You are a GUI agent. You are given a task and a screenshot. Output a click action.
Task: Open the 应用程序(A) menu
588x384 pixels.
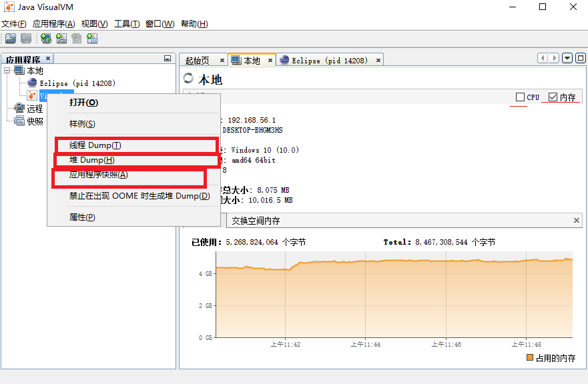pos(53,24)
